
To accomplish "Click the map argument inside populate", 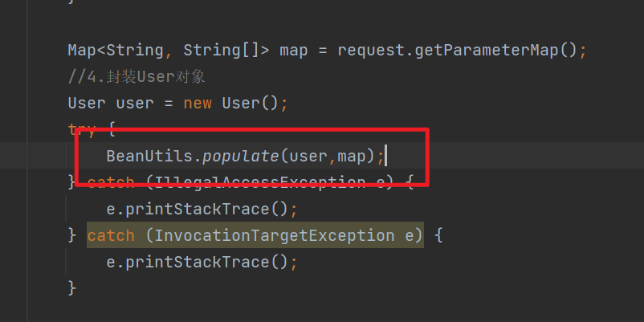I will pos(352,156).
